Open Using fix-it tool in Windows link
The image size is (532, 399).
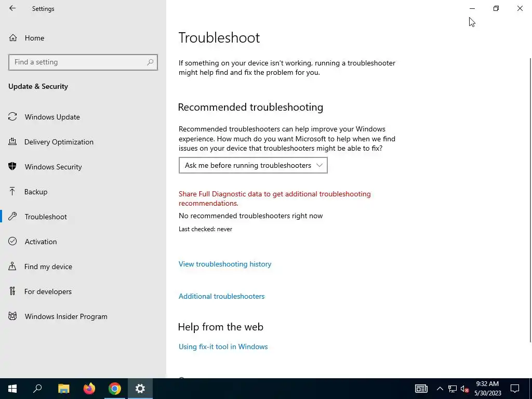(x=223, y=347)
